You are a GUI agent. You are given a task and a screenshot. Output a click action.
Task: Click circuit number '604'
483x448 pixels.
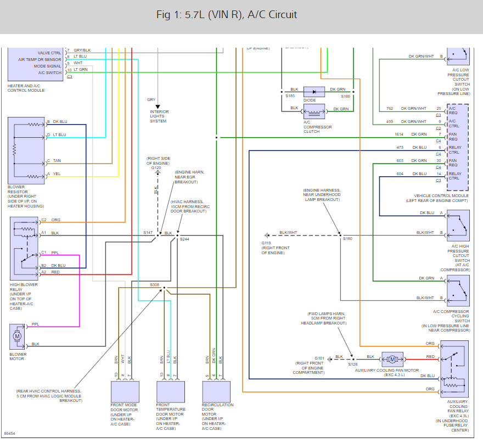tap(400, 174)
